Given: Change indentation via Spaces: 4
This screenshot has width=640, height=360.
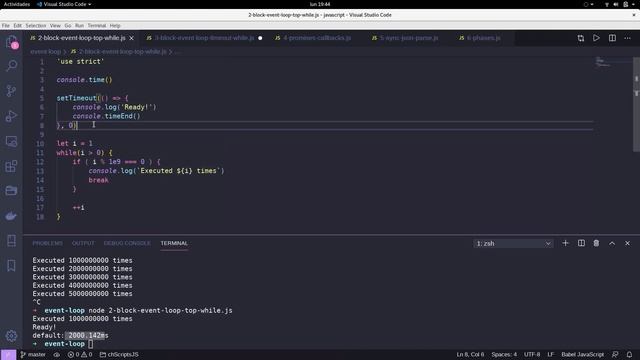Looking at the screenshot, I should (x=504, y=354).
